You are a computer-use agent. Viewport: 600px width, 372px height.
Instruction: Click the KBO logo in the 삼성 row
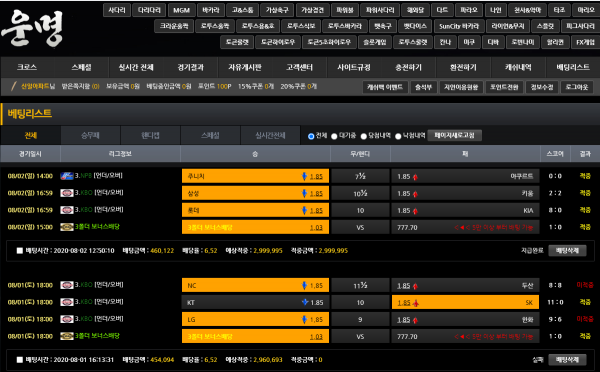(67, 193)
